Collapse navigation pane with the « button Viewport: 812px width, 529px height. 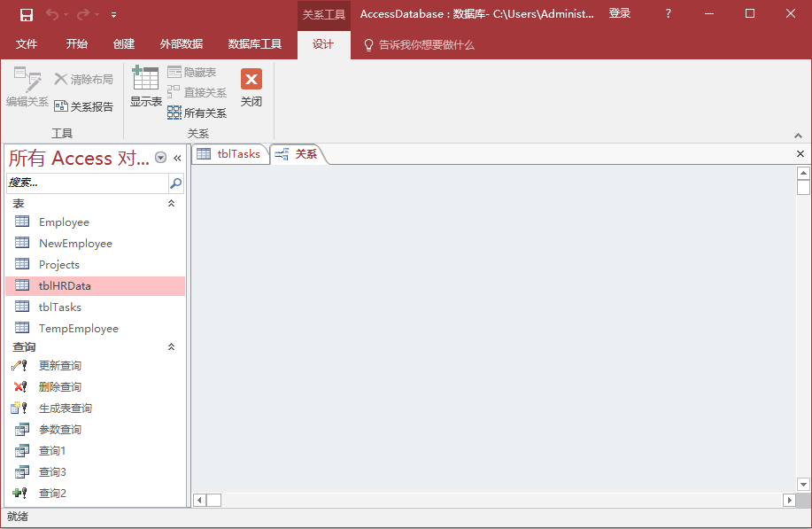coord(177,158)
